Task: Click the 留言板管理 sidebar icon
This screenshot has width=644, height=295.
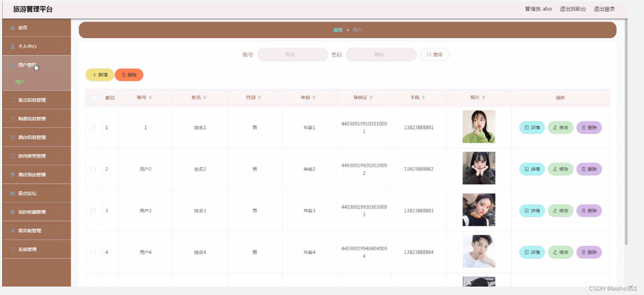Action: (13, 231)
